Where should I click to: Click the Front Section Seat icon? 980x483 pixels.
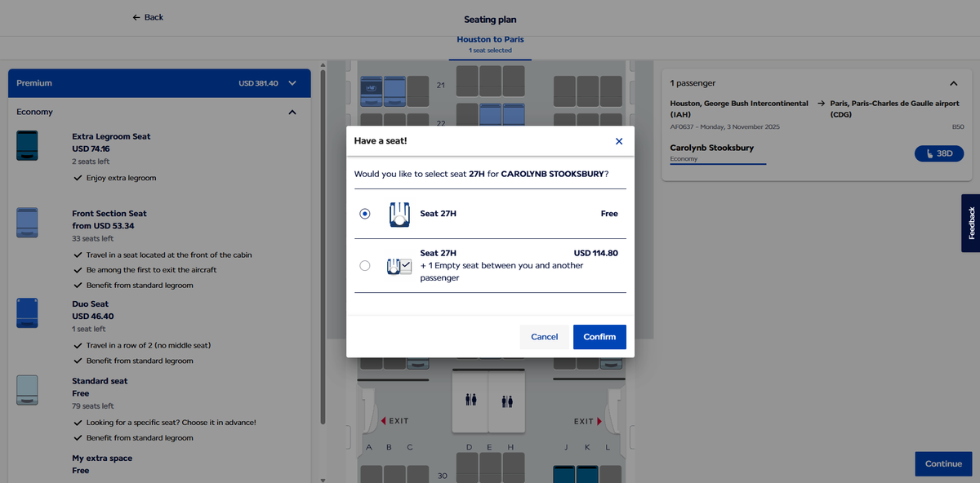[27, 222]
